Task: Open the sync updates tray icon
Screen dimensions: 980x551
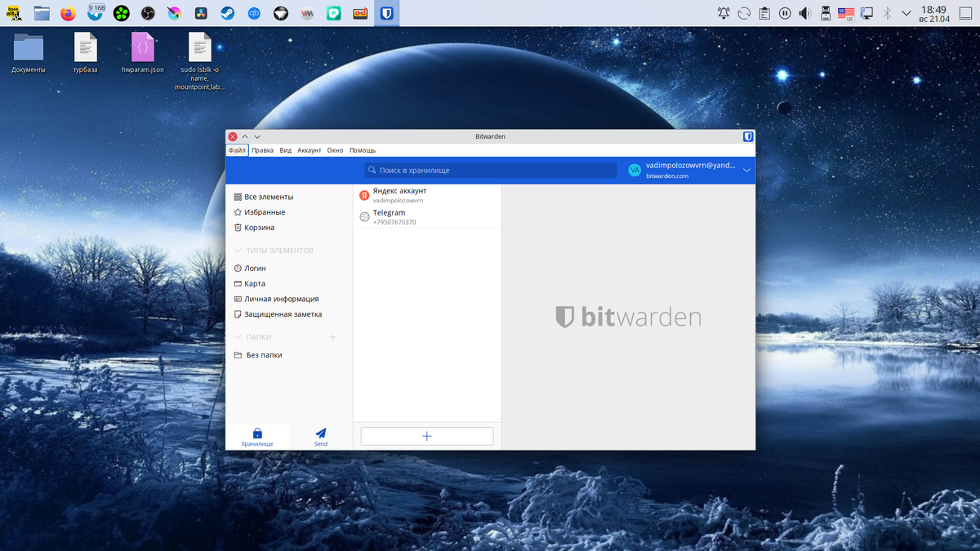Action: pyautogui.click(x=744, y=13)
